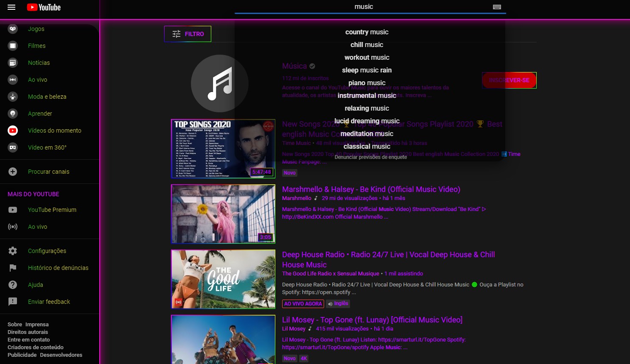630x364 pixels.
Task: Open Lil Mosey Top Gone video title
Action: point(372,320)
